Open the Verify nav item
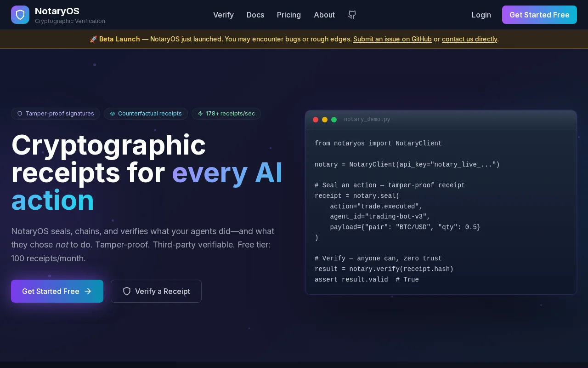Screen dimensions: 588x368 click(223, 15)
